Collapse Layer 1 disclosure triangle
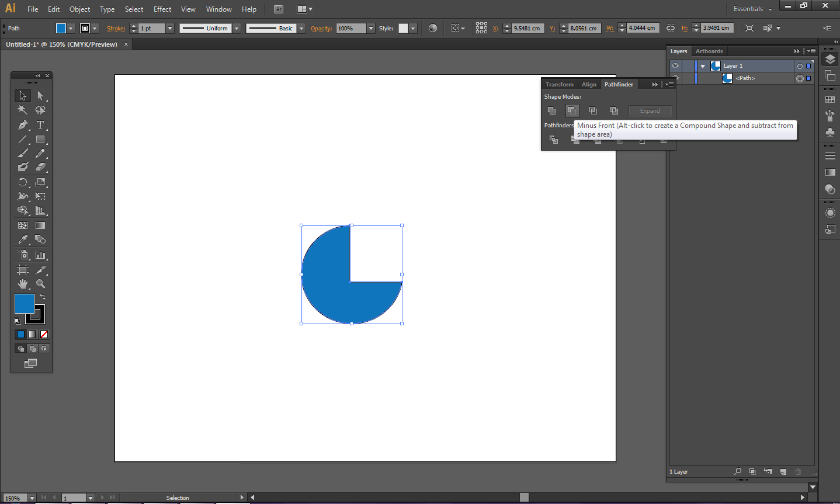Screen dimensions: 840x504 coord(703,66)
